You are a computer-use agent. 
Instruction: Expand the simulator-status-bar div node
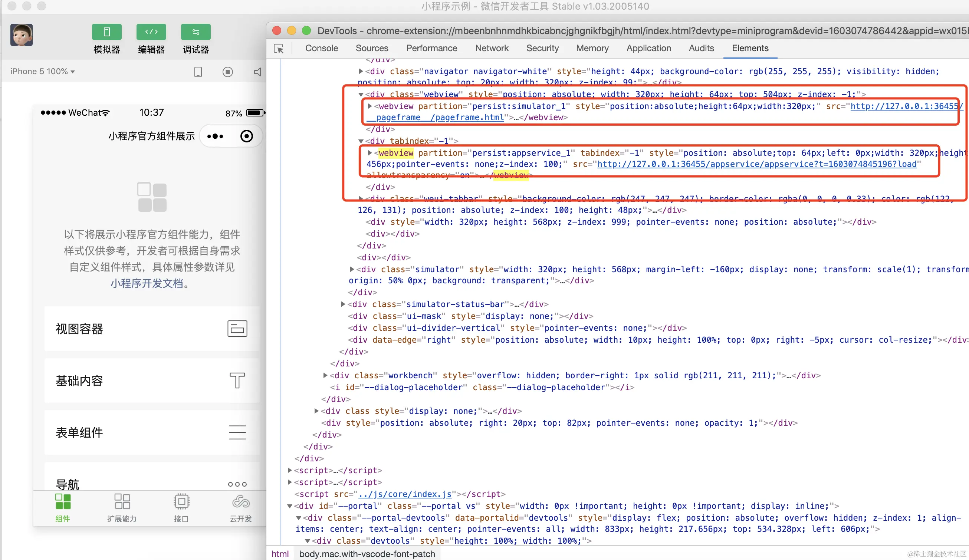click(x=343, y=304)
